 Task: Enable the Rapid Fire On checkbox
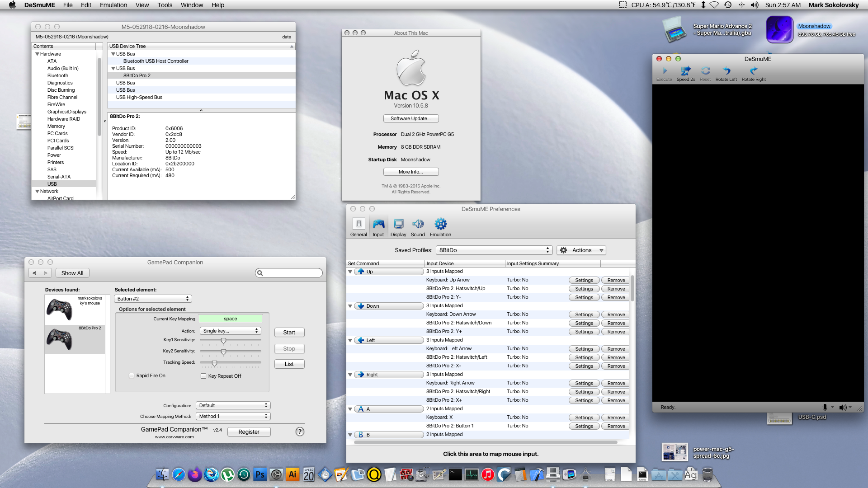pyautogui.click(x=132, y=375)
